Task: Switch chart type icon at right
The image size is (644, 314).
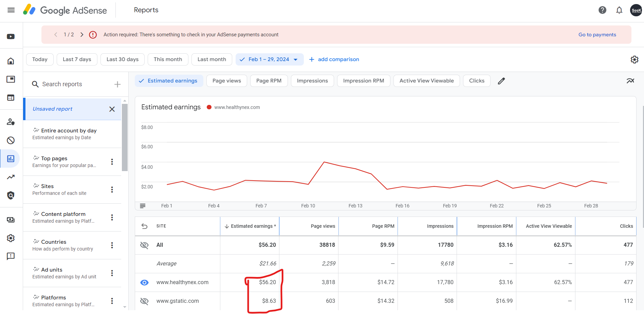Action: pos(630,81)
